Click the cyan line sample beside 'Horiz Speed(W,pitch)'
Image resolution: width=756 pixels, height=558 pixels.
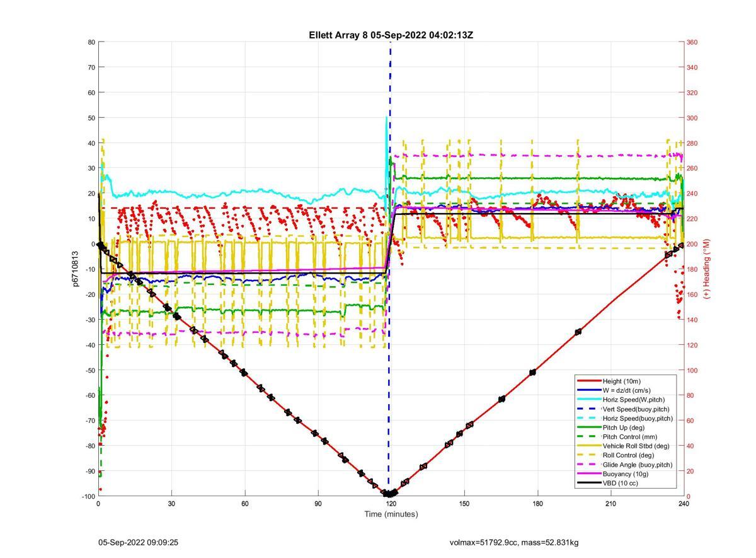[588, 400]
